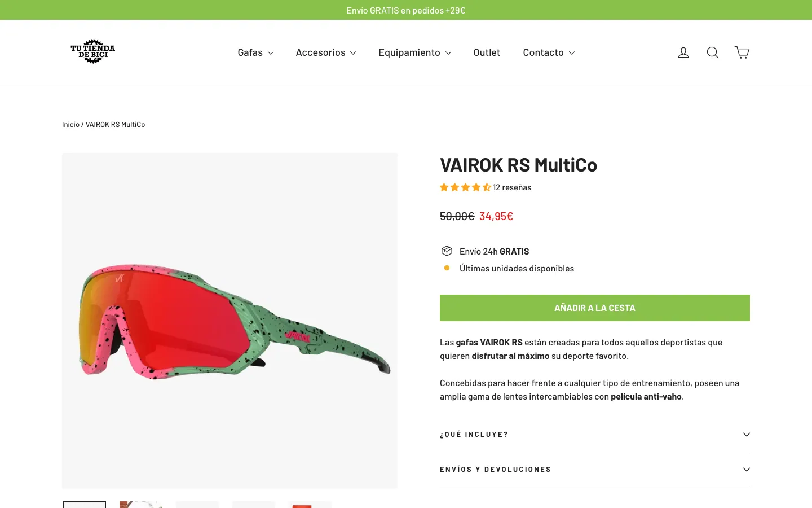
Task: Select the second product thumbnail
Action: (141, 505)
